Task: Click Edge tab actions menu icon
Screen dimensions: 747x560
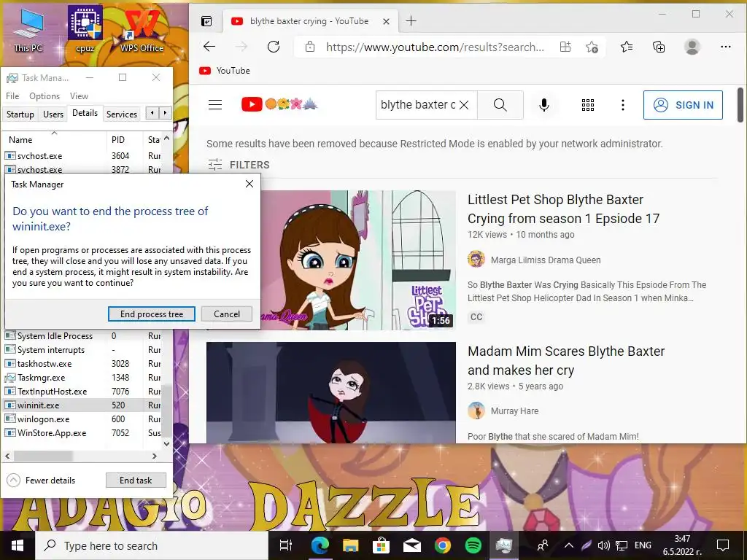Action: click(206, 21)
